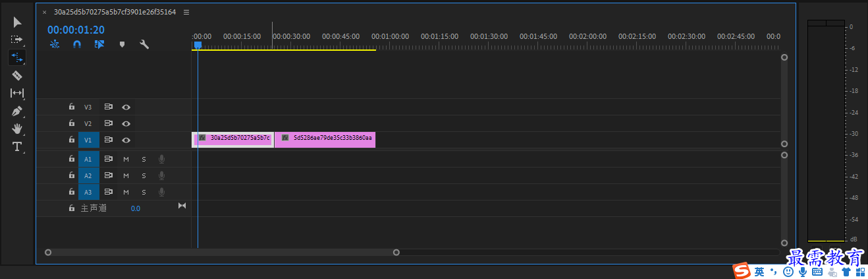Solo audio track A2
The height and width of the screenshot is (279, 868).
coord(144,175)
